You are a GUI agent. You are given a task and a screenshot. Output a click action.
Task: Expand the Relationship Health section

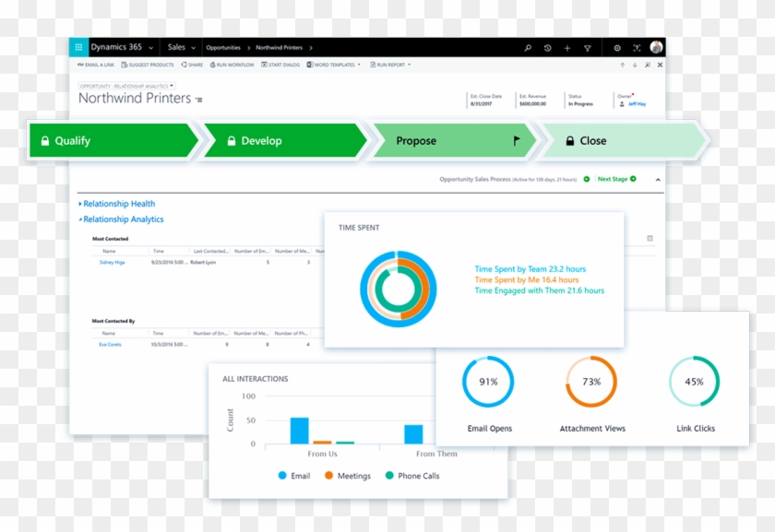[x=116, y=204]
